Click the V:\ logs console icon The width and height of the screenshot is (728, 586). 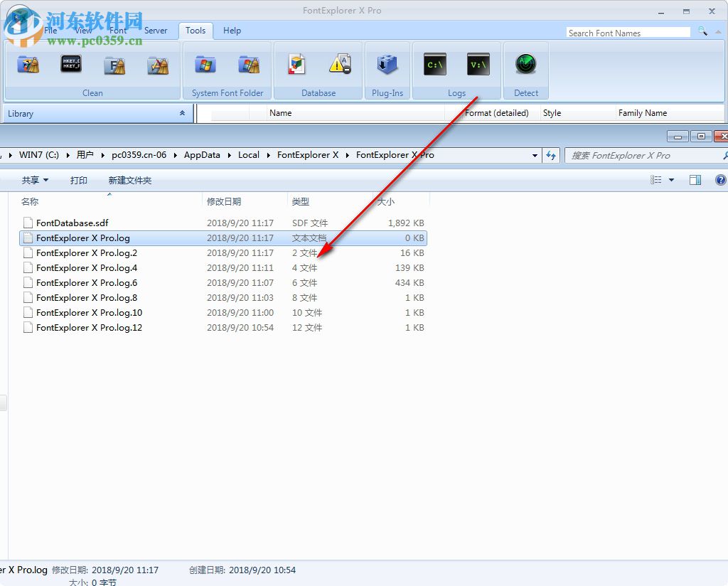click(x=478, y=64)
